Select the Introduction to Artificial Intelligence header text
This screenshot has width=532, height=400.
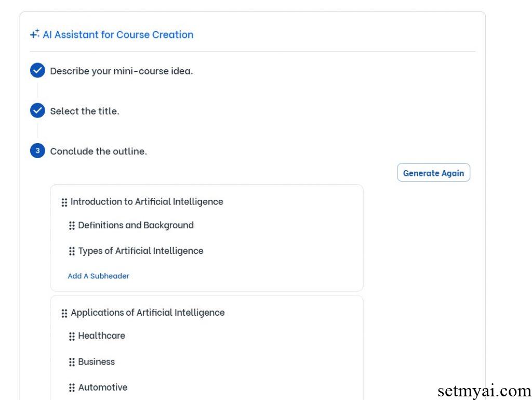click(147, 202)
